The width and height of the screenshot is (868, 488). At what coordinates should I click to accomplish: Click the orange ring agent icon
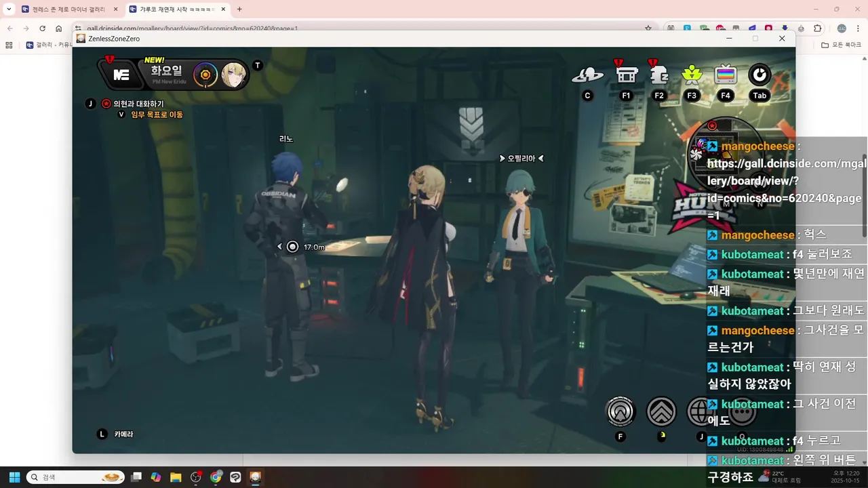tap(205, 75)
